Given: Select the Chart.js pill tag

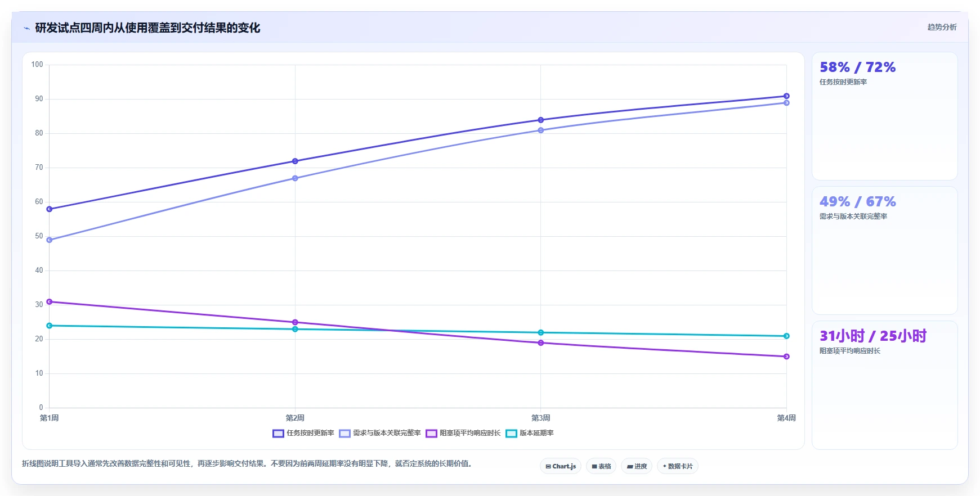Looking at the screenshot, I should tap(561, 466).
